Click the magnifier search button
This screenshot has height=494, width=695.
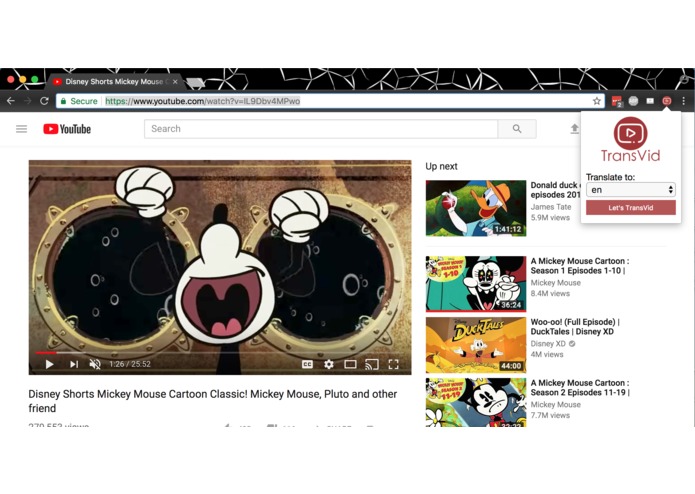517,129
